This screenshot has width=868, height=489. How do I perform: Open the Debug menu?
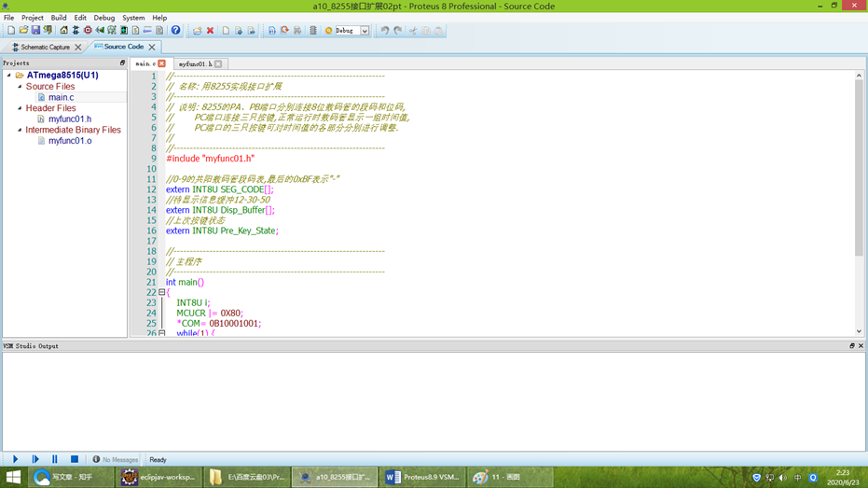click(104, 18)
